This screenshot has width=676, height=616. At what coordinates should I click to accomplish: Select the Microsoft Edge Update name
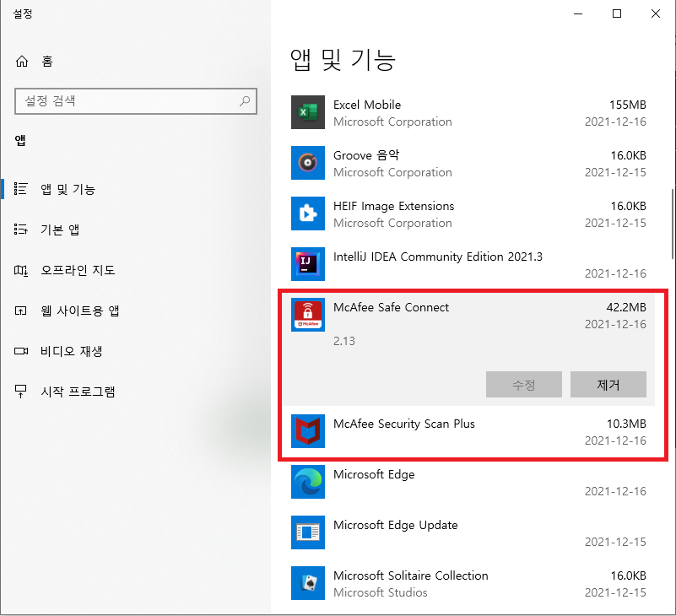(395, 525)
